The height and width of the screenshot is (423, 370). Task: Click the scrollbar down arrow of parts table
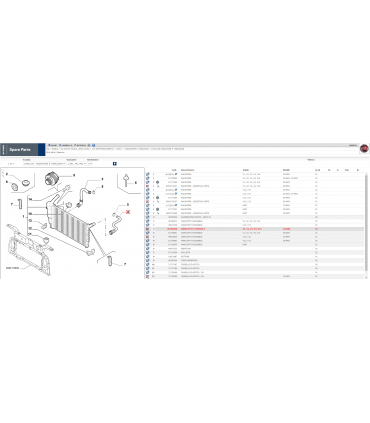pyautogui.click(x=367, y=277)
